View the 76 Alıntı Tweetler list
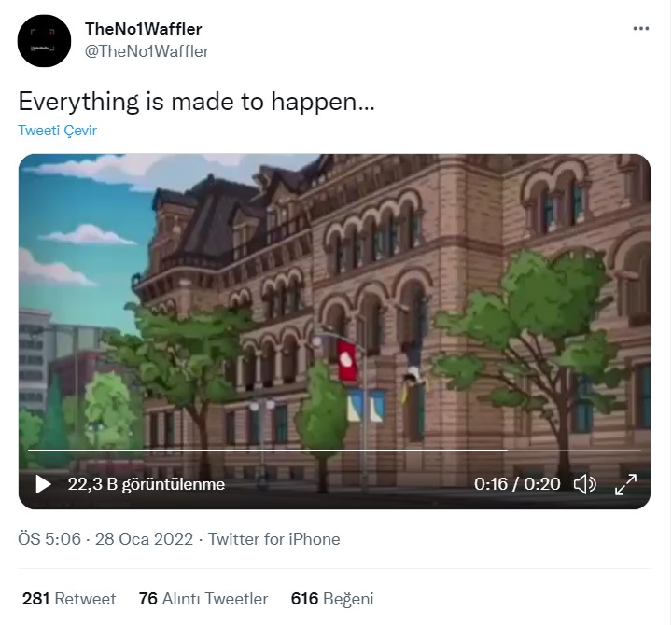Image resolution: width=672 pixels, height=625 pixels. point(203,599)
